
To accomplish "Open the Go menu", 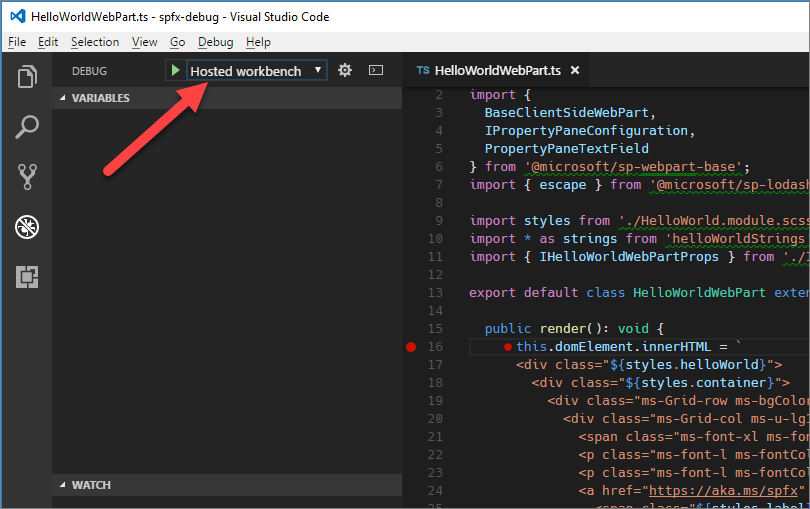I will coord(178,42).
